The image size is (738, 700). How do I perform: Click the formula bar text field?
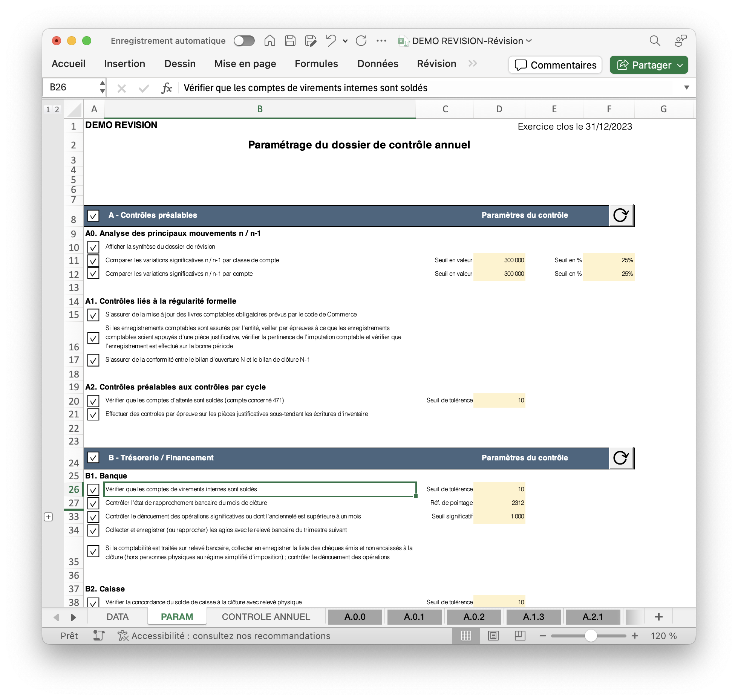tap(430, 88)
